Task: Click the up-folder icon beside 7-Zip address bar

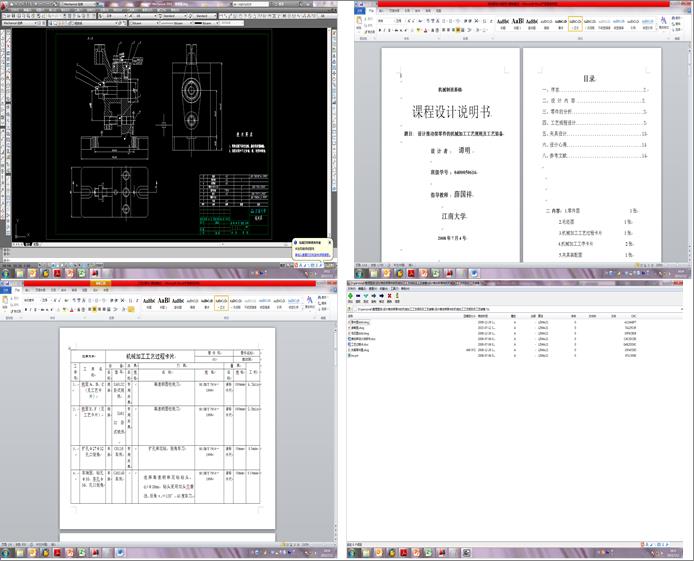Action: (351, 309)
